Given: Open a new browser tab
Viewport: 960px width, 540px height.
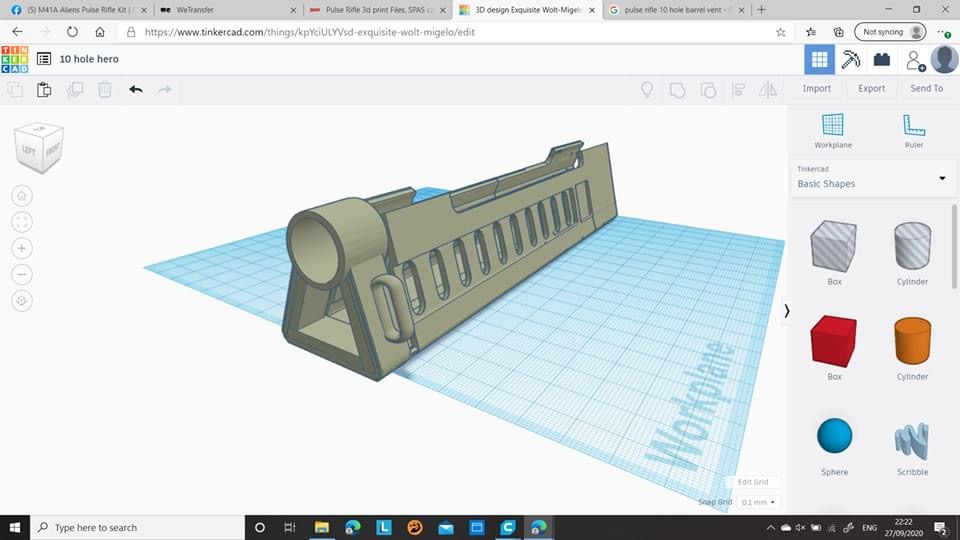Looking at the screenshot, I should coord(762,10).
